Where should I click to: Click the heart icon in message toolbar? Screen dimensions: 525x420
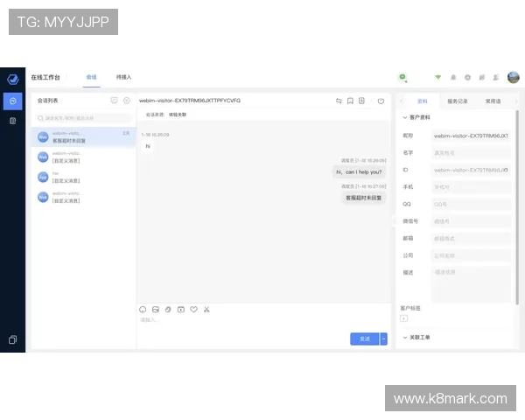click(x=193, y=309)
